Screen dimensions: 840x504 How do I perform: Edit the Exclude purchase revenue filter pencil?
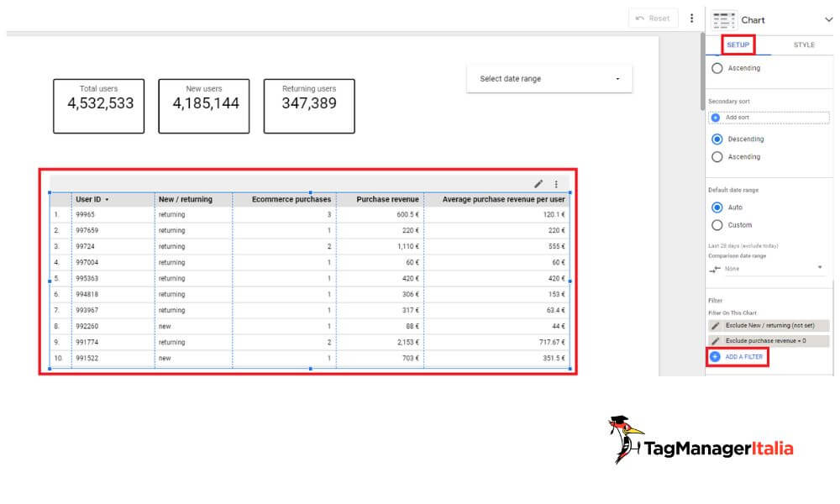716,341
